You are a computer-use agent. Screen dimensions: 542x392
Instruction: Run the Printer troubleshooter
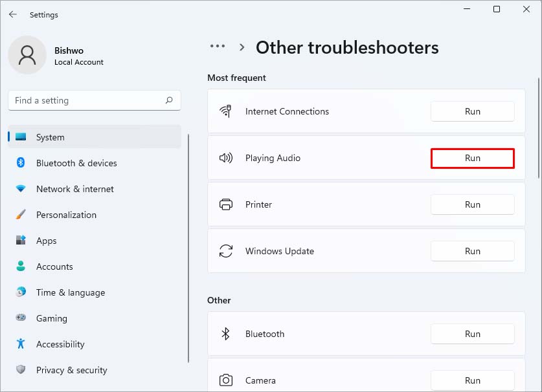[x=473, y=204]
